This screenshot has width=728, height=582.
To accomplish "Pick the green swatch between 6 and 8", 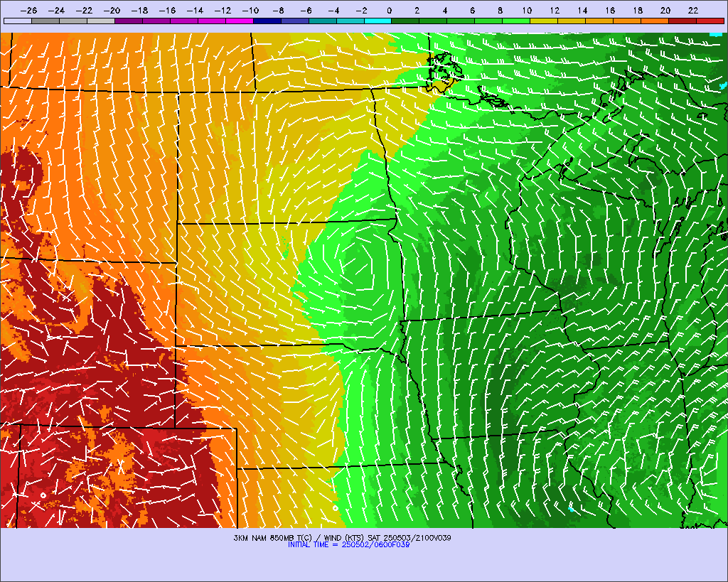I will coord(489,21).
